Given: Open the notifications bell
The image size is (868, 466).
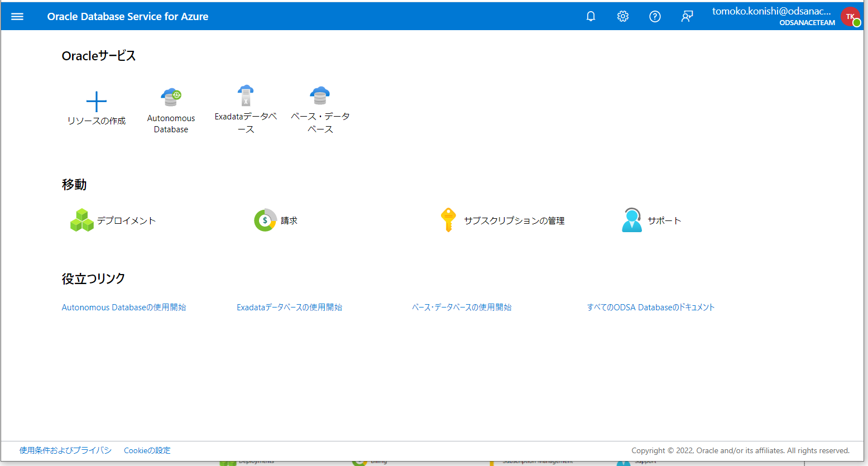Looking at the screenshot, I should (591, 16).
